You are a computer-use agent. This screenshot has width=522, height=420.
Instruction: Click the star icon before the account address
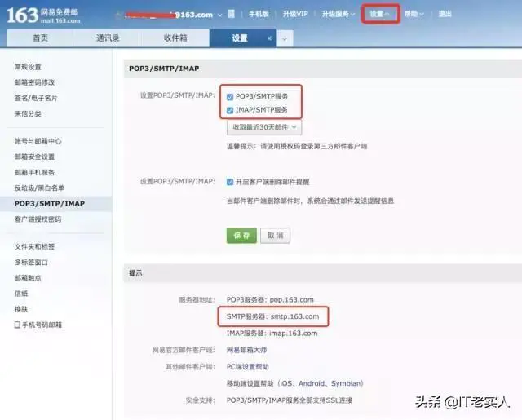[117, 15]
